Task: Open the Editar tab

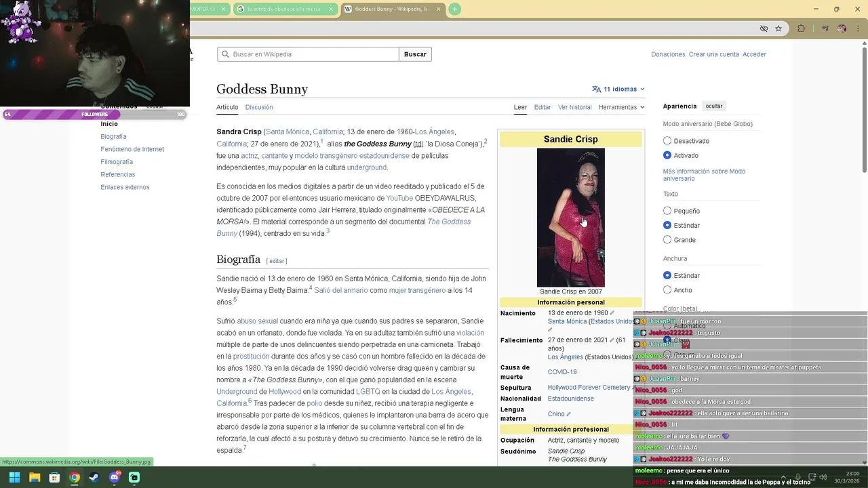Action: [542, 107]
